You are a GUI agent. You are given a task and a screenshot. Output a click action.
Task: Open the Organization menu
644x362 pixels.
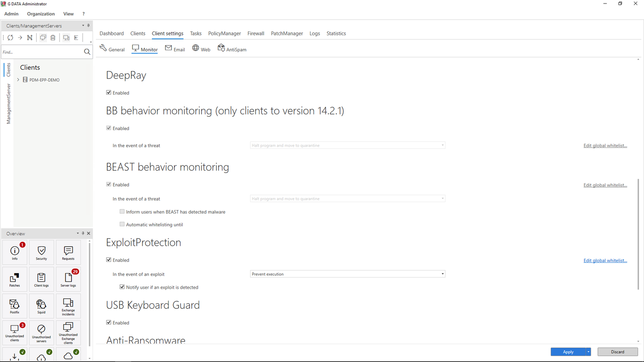41,14
